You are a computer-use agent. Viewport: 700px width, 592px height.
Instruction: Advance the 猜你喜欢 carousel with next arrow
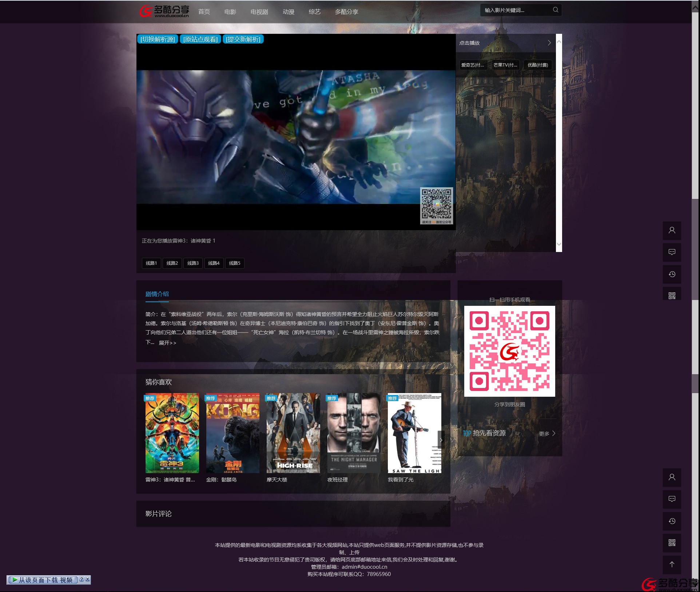click(441, 440)
